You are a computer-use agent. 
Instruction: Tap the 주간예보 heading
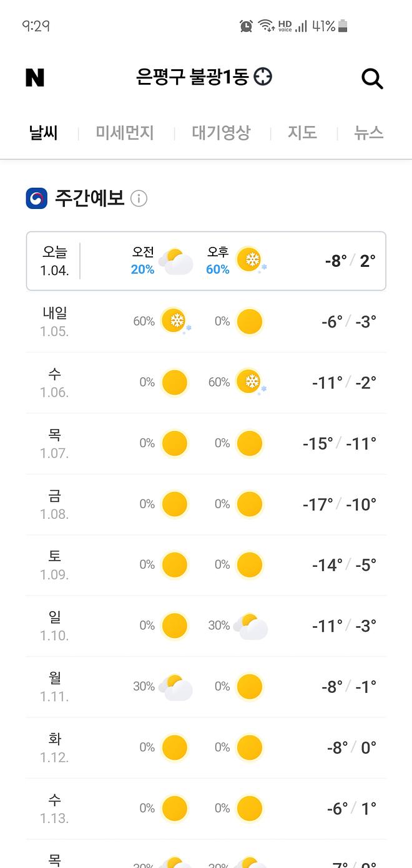click(x=89, y=198)
